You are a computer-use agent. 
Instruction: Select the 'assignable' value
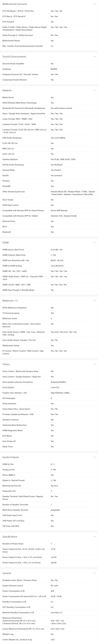[x=55, y=510]
